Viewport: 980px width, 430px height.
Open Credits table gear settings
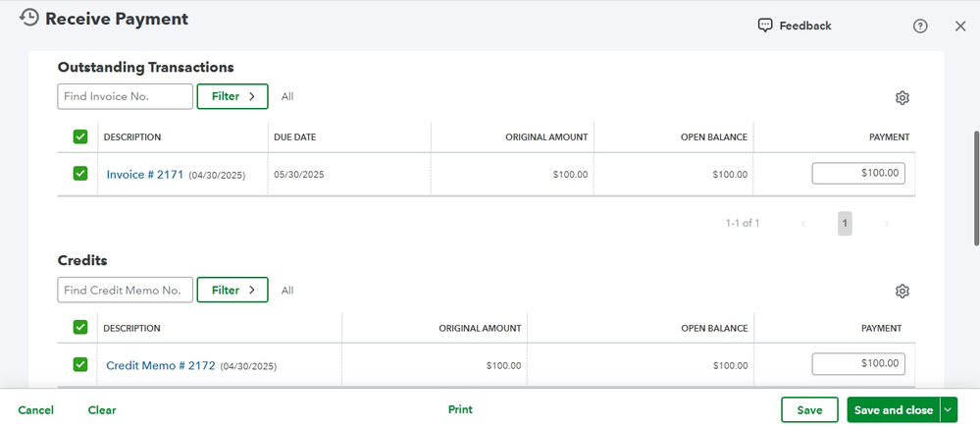[903, 292]
